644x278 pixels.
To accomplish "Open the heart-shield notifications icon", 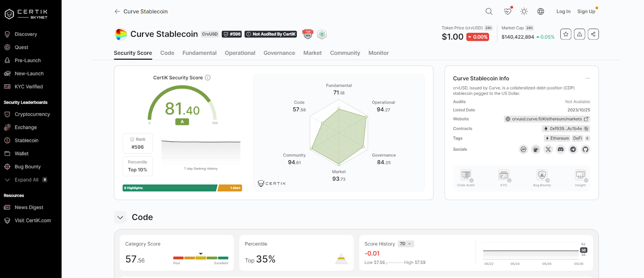I will coord(508,11).
